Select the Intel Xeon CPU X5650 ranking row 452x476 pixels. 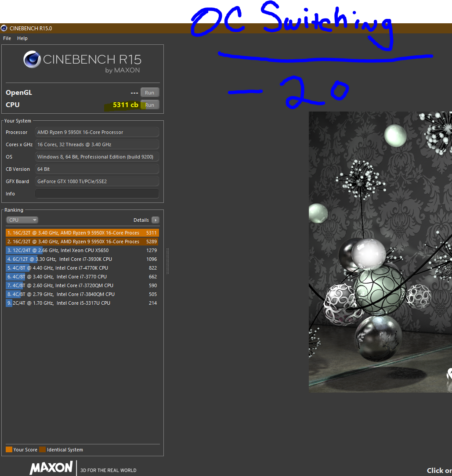click(x=82, y=250)
